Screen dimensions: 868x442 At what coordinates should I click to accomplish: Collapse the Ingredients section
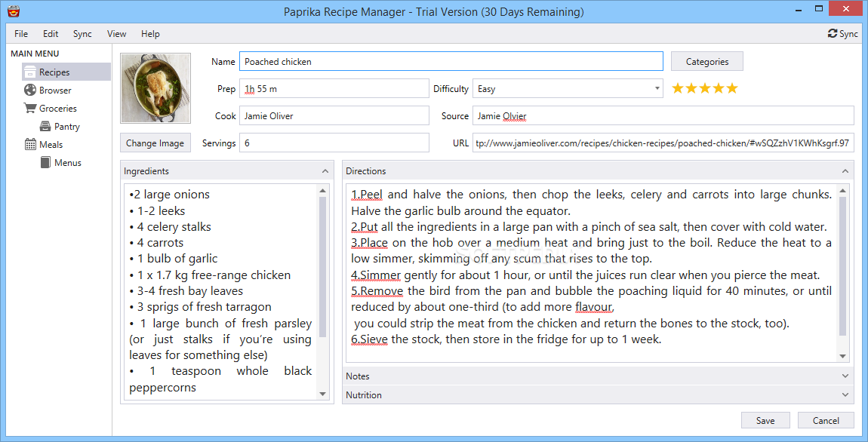pyautogui.click(x=325, y=171)
